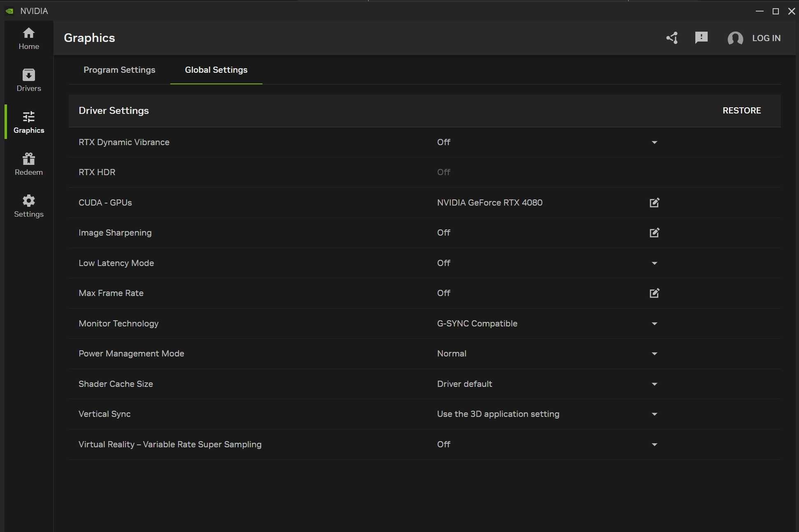Image resolution: width=799 pixels, height=532 pixels.
Task: Expand the Vertical Sync dropdown
Action: 654,414
